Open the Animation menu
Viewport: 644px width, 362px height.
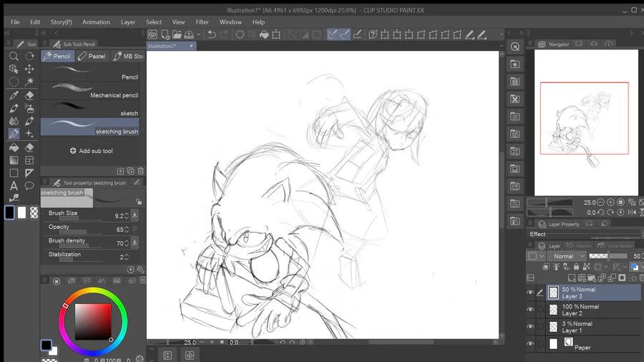96,22
